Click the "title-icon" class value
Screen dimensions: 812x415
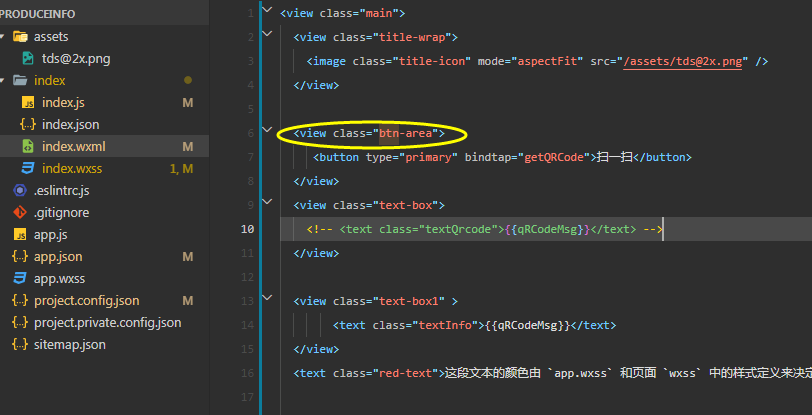[x=432, y=61]
